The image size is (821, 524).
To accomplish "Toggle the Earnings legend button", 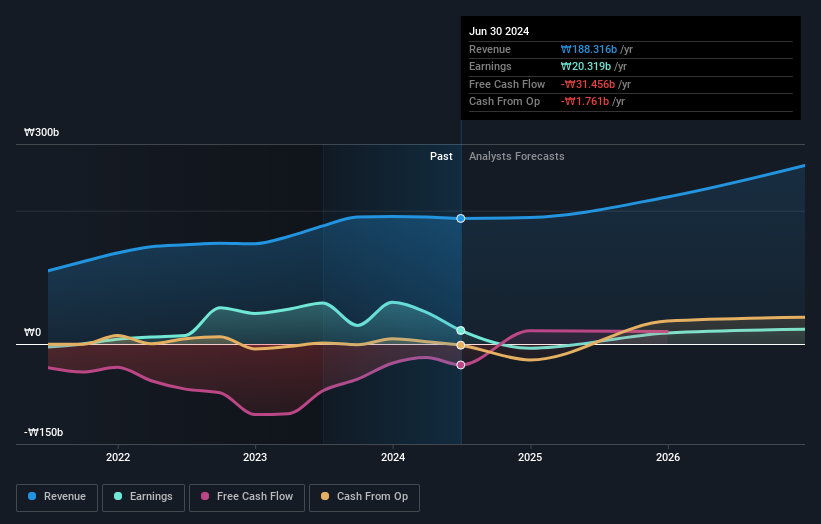I will (x=143, y=497).
